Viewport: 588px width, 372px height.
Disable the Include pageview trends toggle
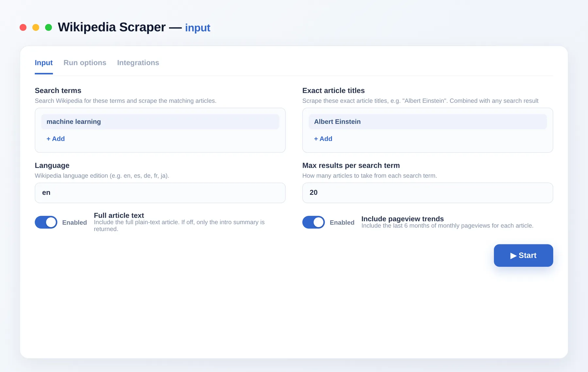(x=314, y=222)
